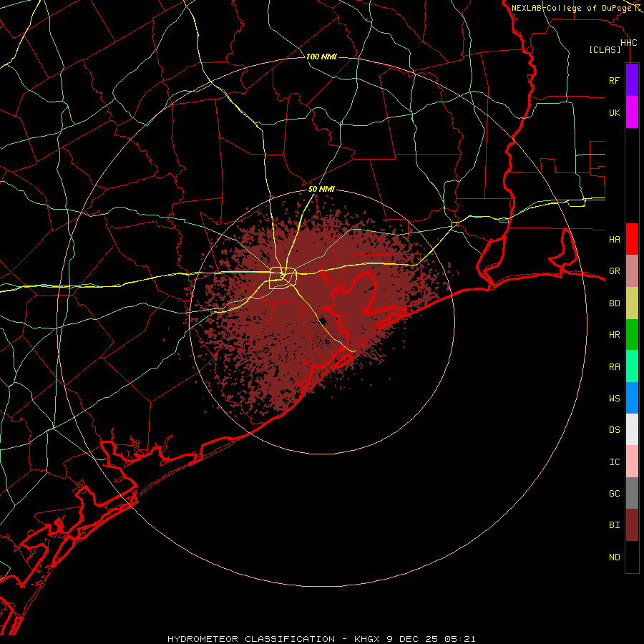Click the DS legend label
644x644 pixels.
614,430
